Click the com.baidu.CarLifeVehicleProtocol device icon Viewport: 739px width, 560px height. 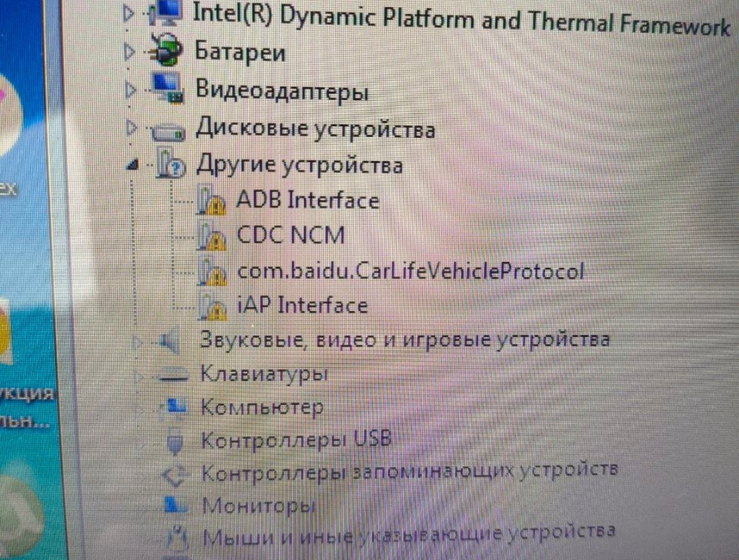click(212, 271)
